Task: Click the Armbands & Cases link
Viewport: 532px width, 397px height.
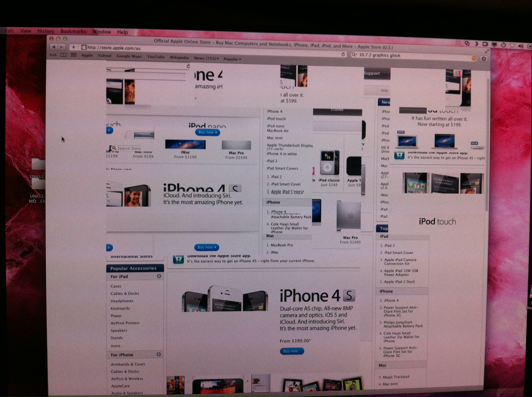Action: [x=128, y=364]
